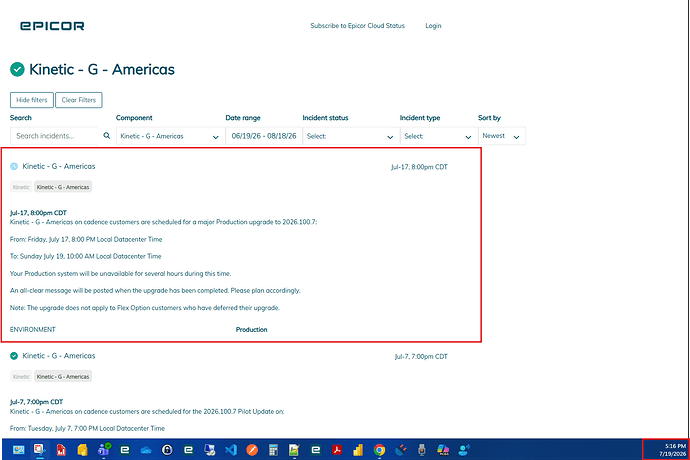Open Visual Studio Code from the taskbar

click(x=231, y=450)
